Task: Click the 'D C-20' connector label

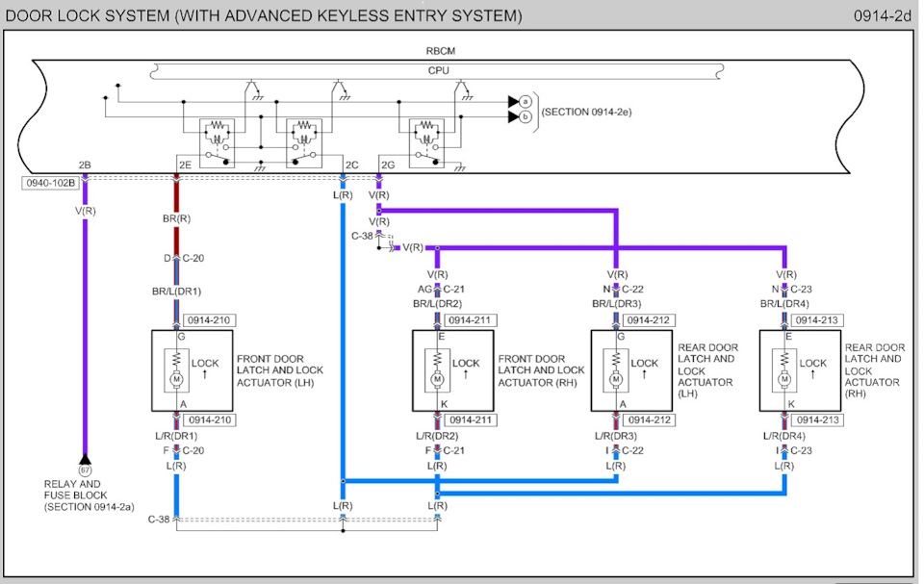Action: [184, 258]
